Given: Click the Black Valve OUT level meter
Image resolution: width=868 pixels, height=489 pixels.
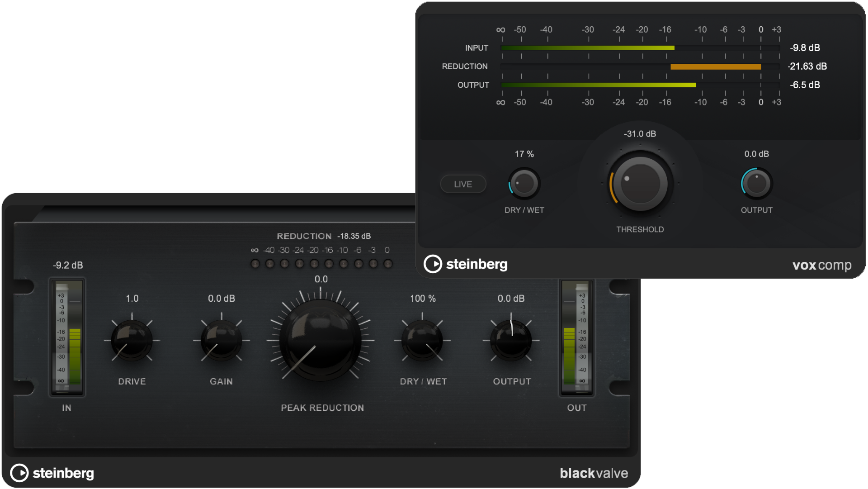Looking at the screenshot, I should click(577, 337).
